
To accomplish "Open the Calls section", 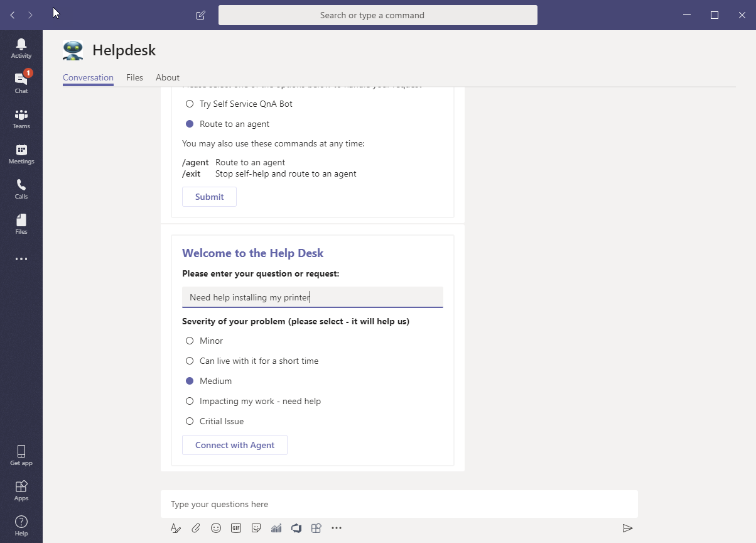I will click(x=21, y=189).
